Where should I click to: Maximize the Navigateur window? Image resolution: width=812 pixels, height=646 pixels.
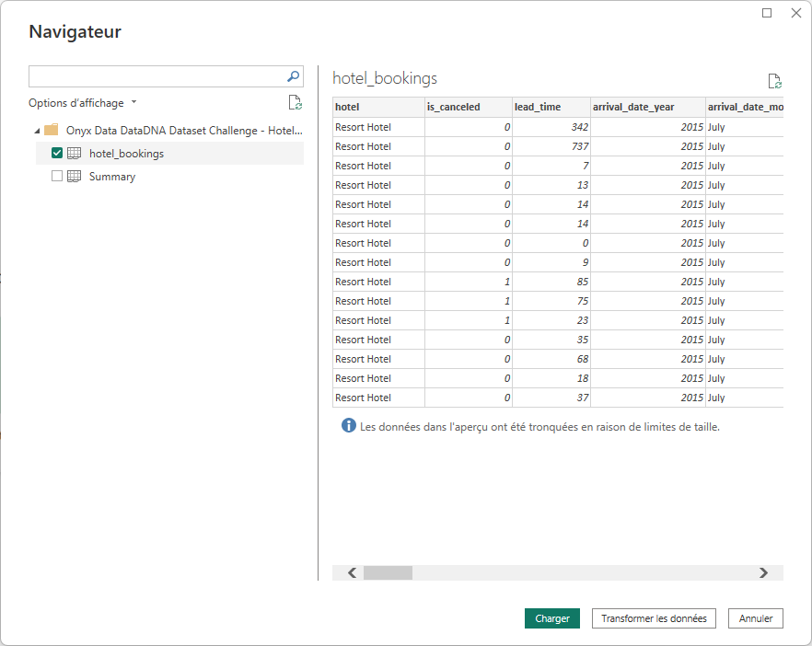[x=767, y=13]
